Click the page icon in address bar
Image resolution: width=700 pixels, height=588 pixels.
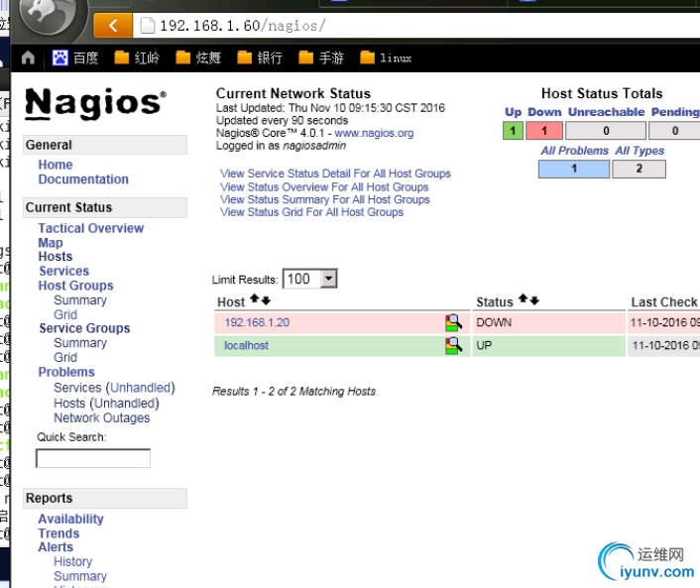pyautogui.click(x=148, y=26)
